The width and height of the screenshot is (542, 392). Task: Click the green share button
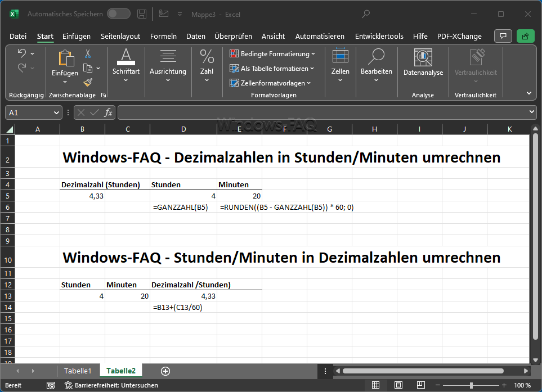pos(526,36)
